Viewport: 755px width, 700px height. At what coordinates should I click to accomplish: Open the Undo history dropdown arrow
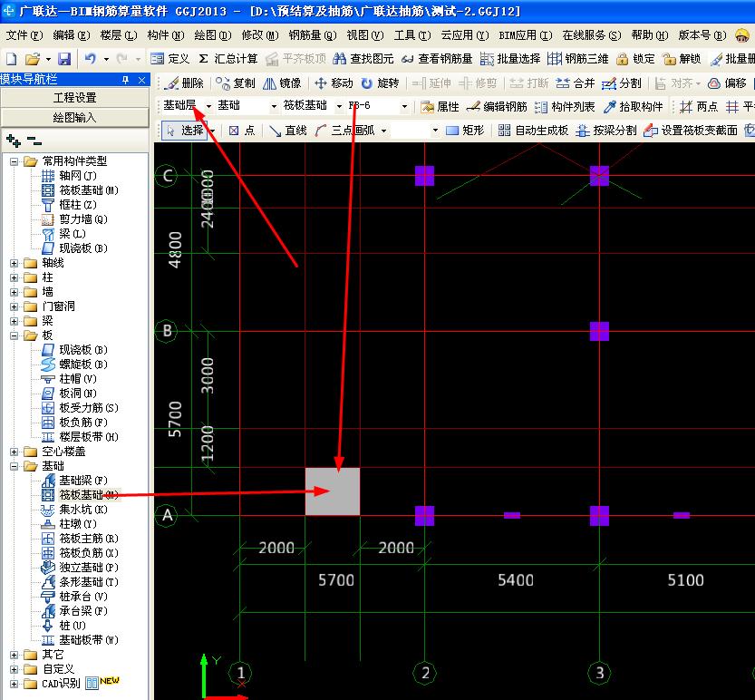point(106,59)
